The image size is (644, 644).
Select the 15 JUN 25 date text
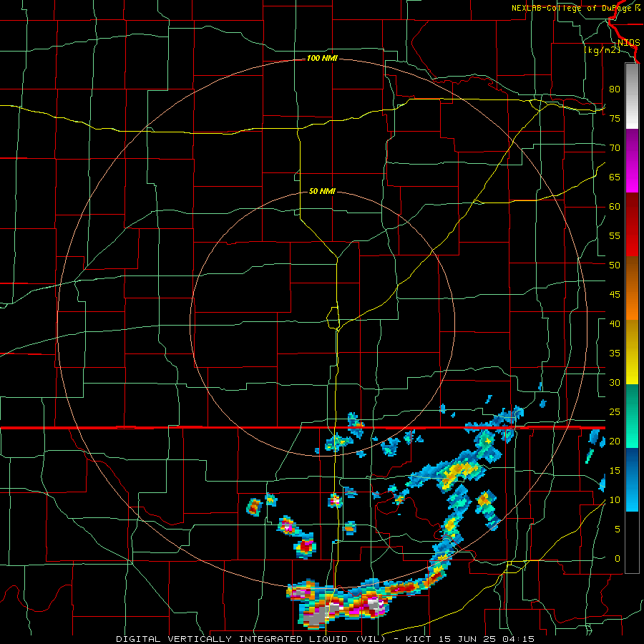[467, 639]
